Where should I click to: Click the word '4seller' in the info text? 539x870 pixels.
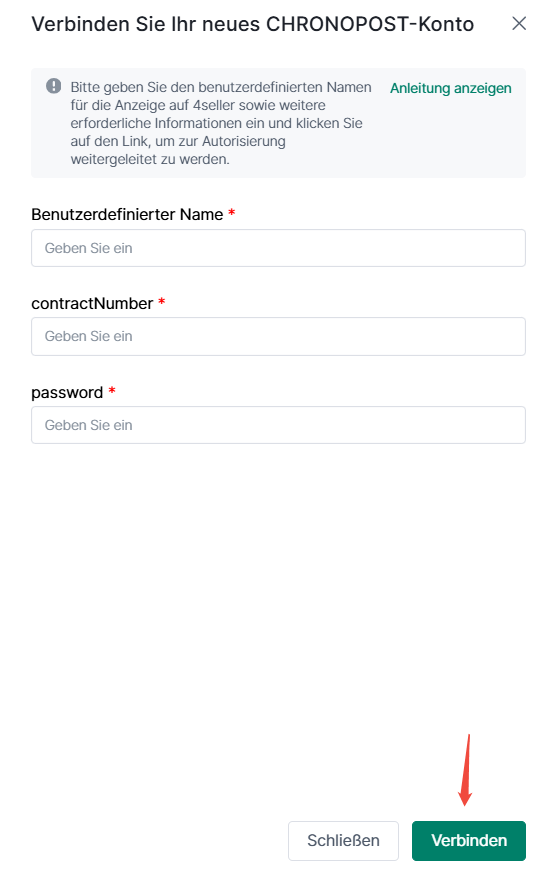[214, 105]
